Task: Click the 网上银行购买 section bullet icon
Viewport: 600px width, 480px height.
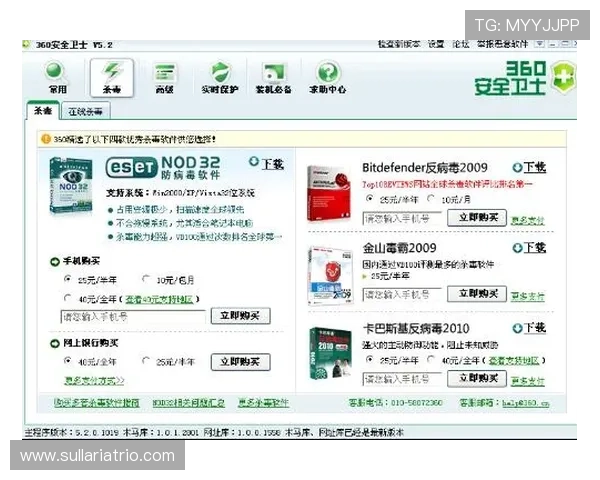Action: (55, 343)
